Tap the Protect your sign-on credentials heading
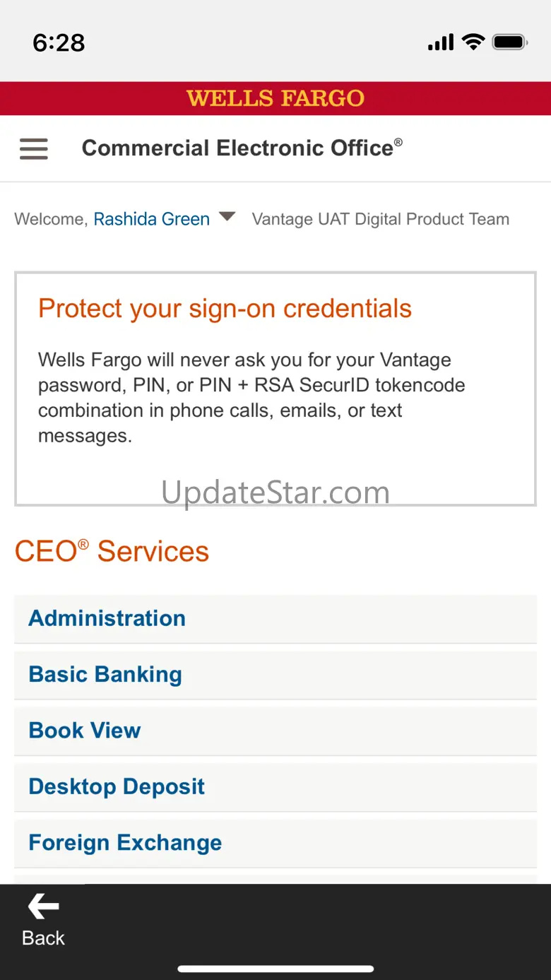 (x=225, y=309)
